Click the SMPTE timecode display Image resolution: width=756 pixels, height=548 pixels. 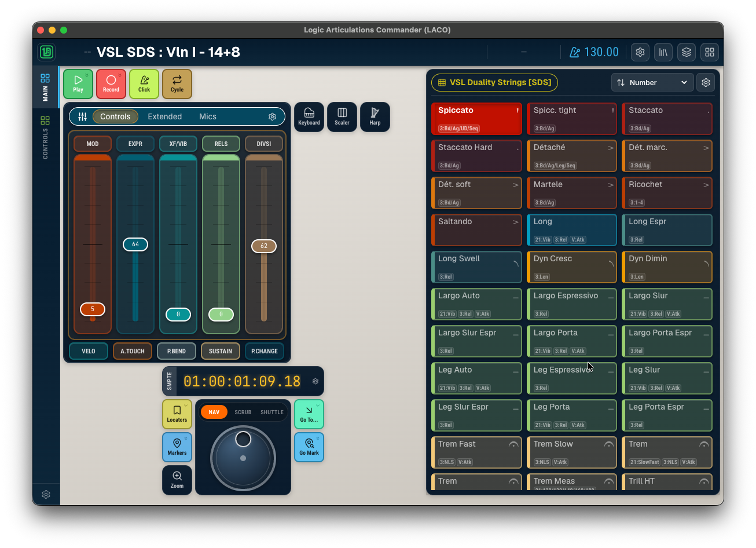point(242,381)
